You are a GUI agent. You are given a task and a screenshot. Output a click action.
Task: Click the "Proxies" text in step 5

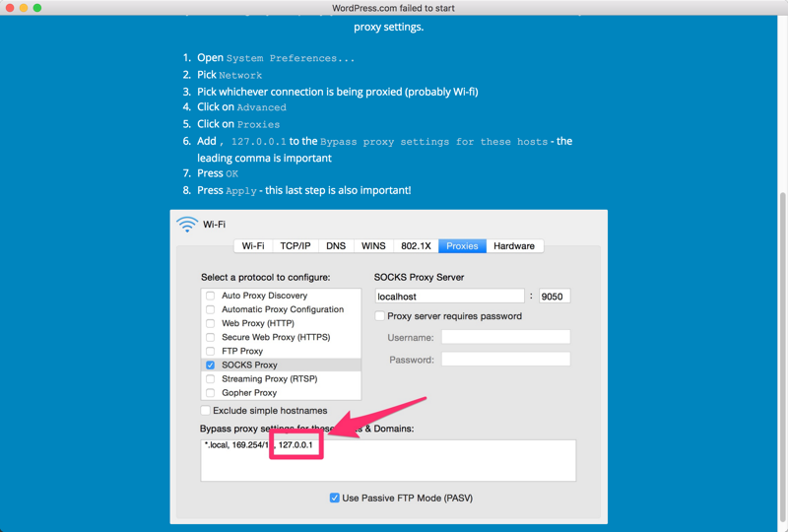click(259, 125)
